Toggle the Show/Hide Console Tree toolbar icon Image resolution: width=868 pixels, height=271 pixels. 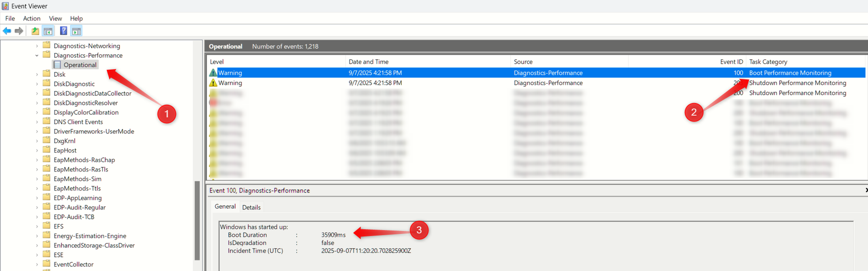point(48,31)
